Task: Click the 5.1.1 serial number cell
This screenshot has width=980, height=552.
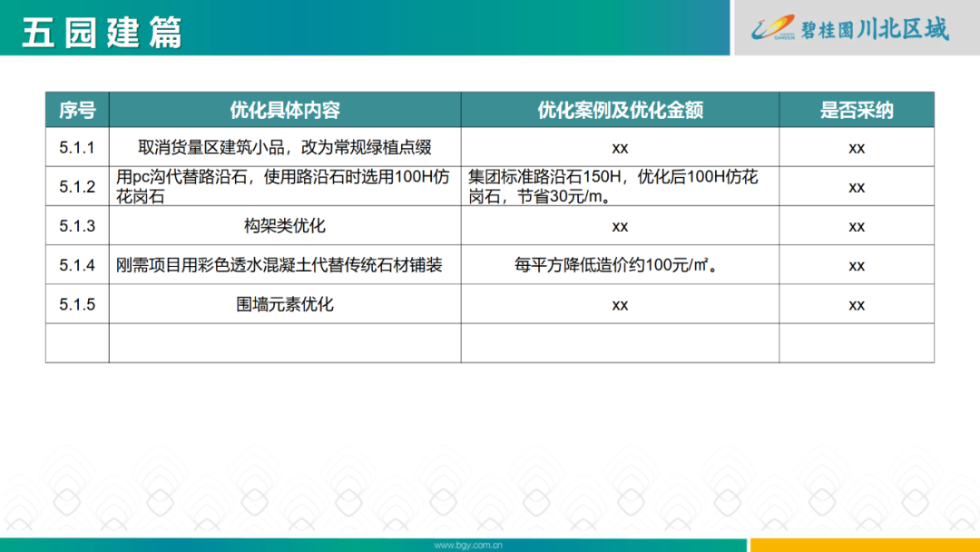Action: click(x=77, y=146)
